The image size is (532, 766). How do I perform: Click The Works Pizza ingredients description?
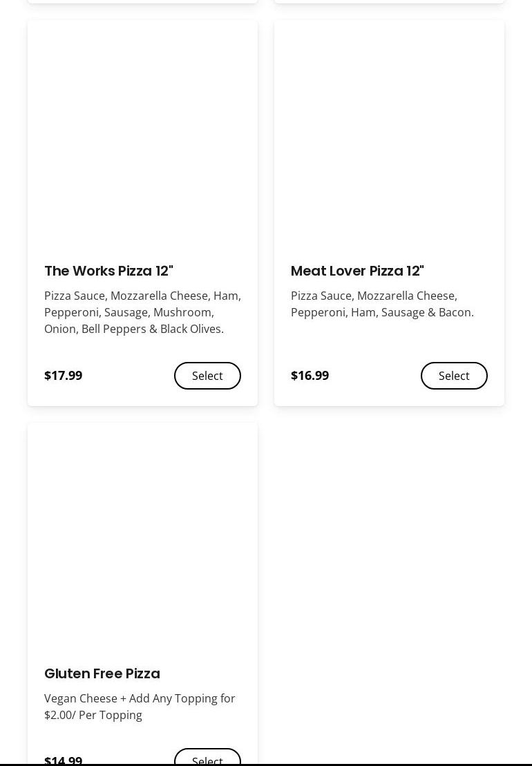click(142, 312)
